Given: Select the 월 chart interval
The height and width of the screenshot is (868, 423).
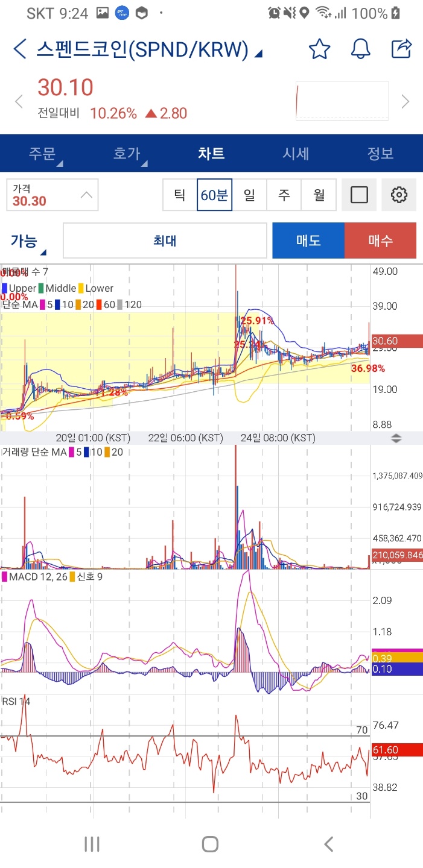Looking at the screenshot, I should [x=319, y=195].
